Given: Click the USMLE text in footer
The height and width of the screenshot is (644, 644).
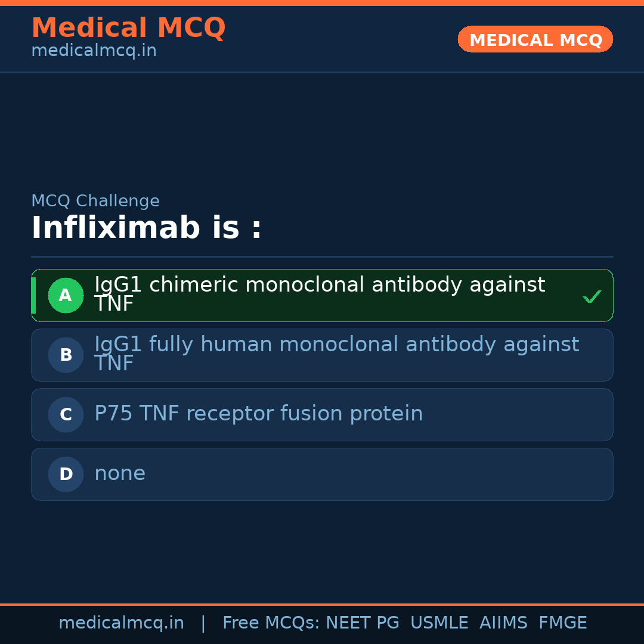Looking at the screenshot, I should (x=439, y=623).
